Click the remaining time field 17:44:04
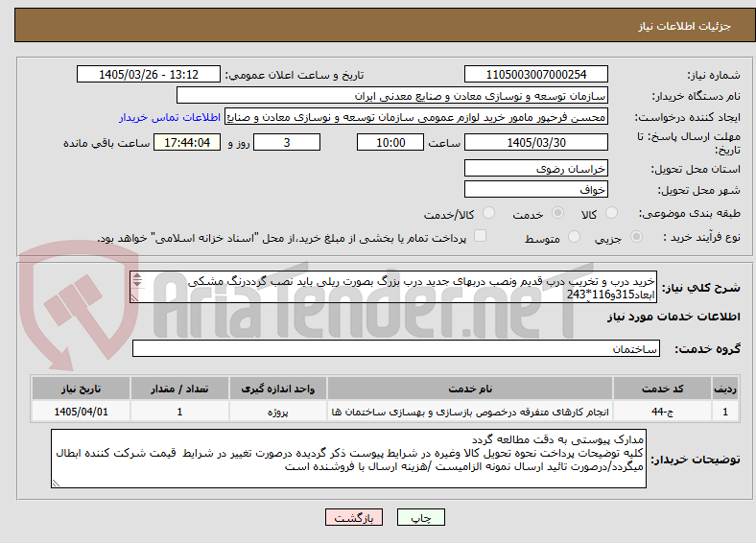Screen dimensions: 756x543 pos(187,142)
